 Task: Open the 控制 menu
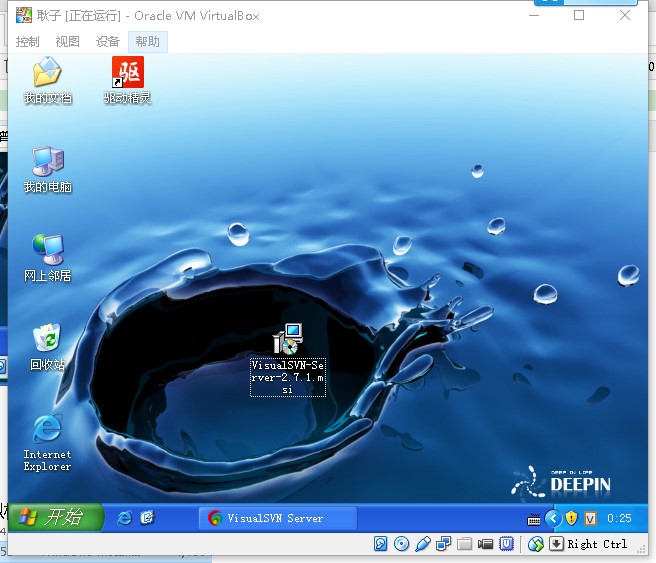28,41
